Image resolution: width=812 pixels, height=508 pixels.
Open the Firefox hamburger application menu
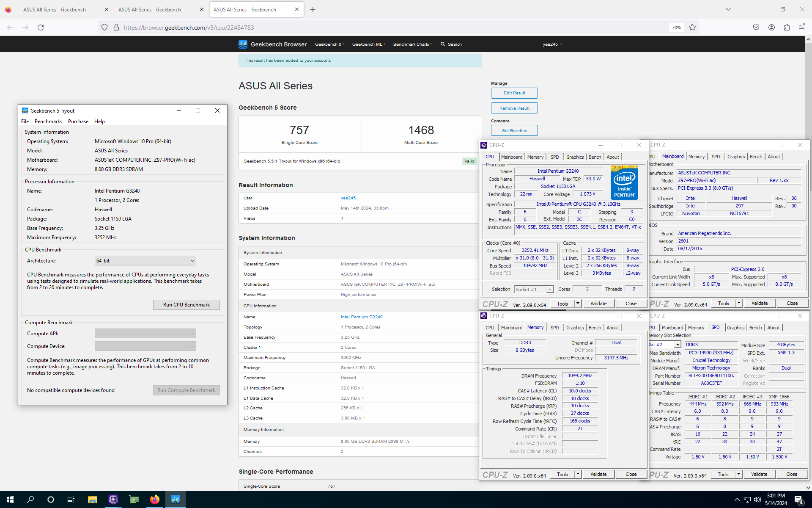[802, 28]
